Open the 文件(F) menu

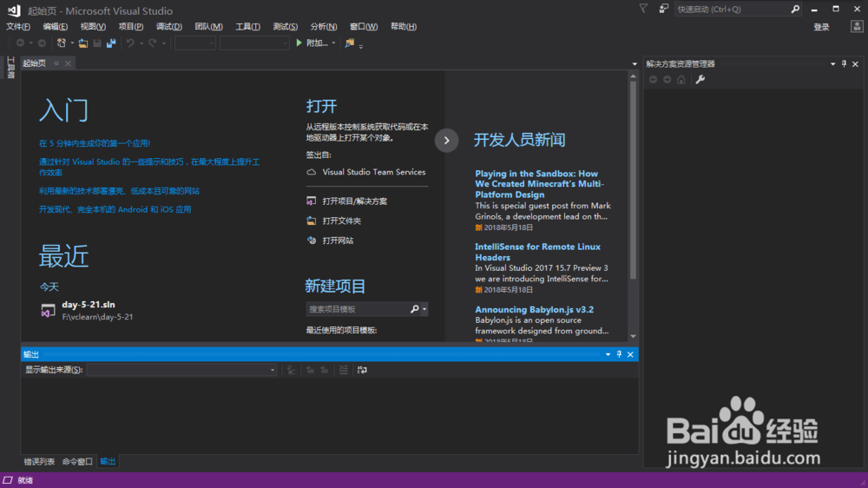pyautogui.click(x=18, y=27)
